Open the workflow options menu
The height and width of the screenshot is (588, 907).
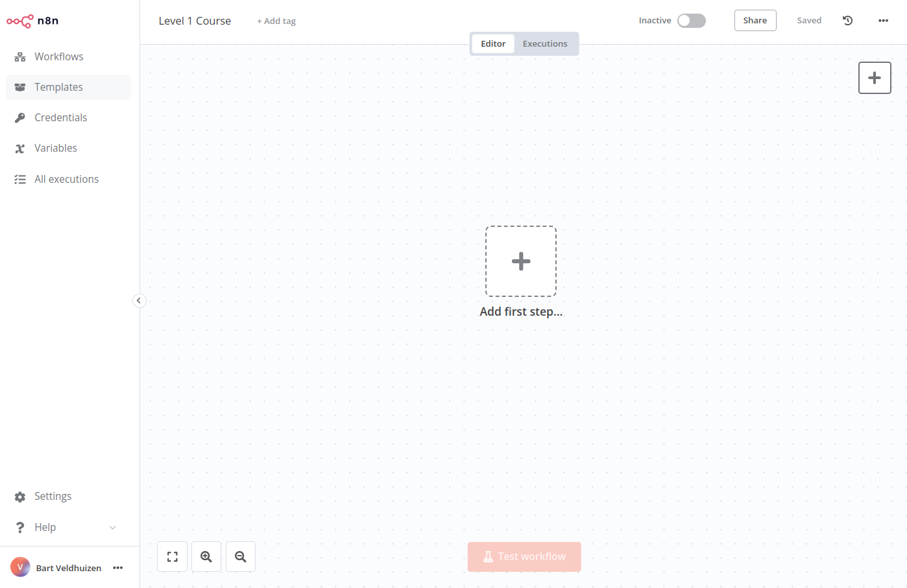click(884, 20)
